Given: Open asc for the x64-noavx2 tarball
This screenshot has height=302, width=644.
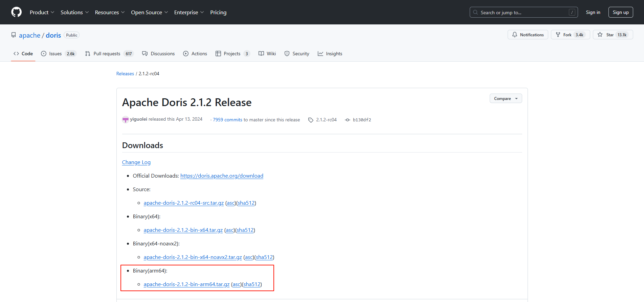Looking at the screenshot, I should point(249,257).
